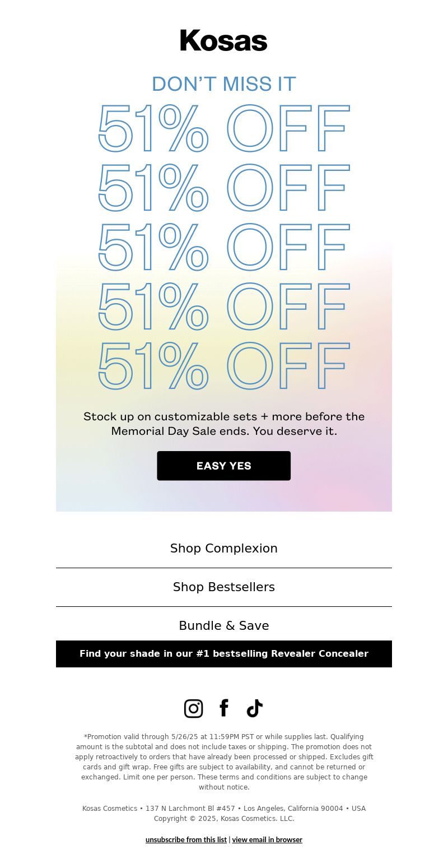The height and width of the screenshot is (868, 448).
Task: Open the Shop Bestsellers link
Action: (x=224, y=587)
